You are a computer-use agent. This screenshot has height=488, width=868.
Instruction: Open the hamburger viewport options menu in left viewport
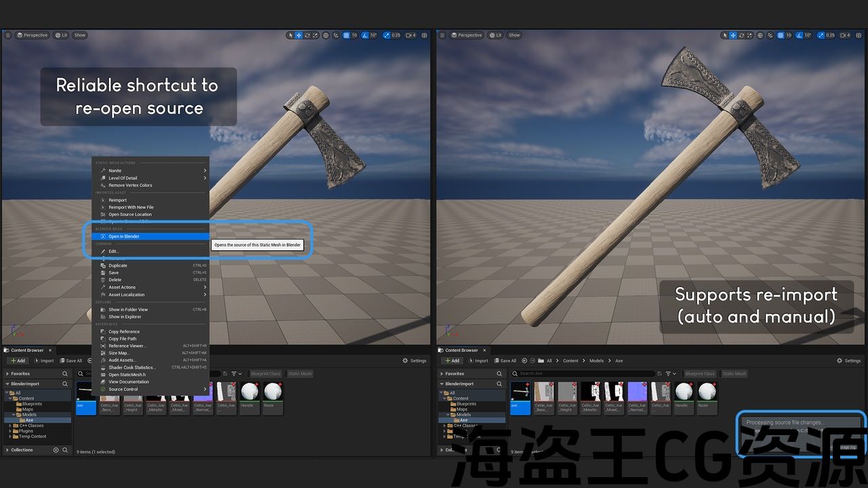pyautogui.click(x=8, y=35)
